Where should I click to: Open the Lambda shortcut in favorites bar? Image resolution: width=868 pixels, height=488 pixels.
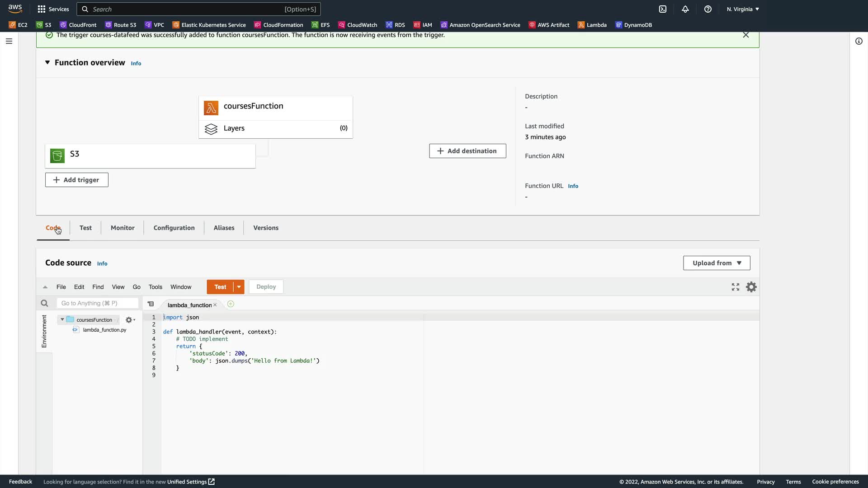tap(592, 25)
